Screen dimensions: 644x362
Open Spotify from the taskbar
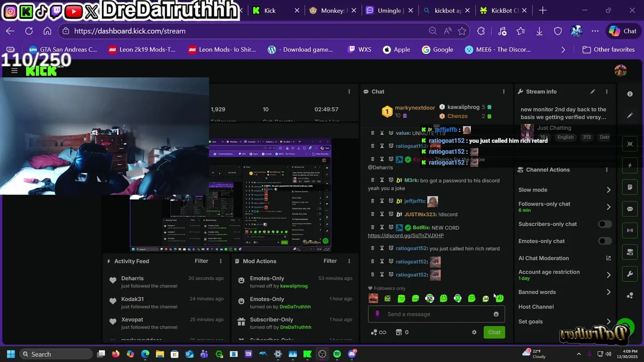(x=337, y=354)
